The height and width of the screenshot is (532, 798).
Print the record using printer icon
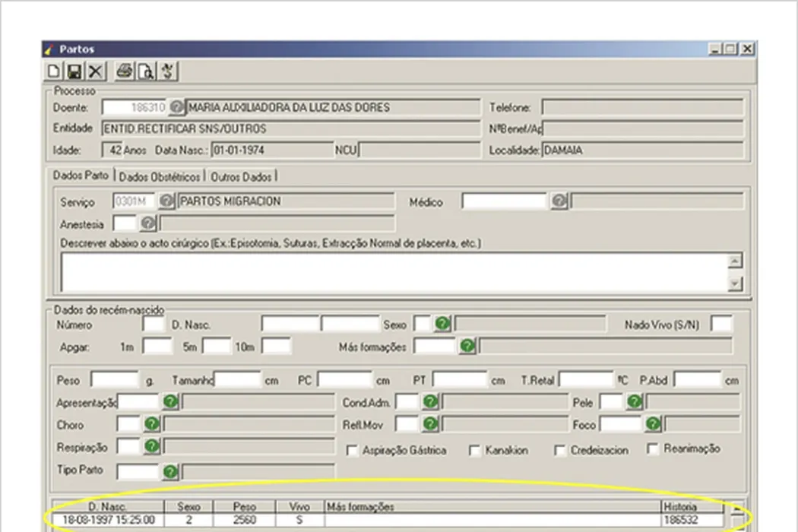point(125,71)
